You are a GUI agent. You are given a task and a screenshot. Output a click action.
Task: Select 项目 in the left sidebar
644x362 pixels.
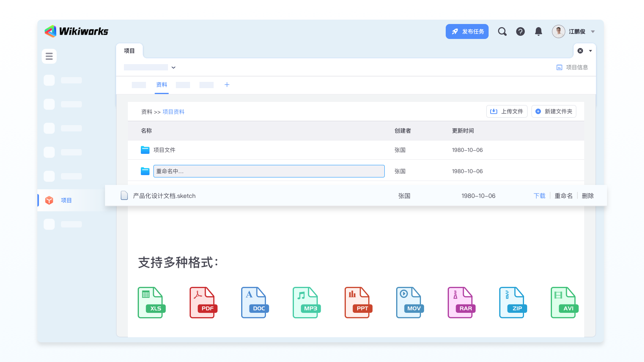pos(66,200)
